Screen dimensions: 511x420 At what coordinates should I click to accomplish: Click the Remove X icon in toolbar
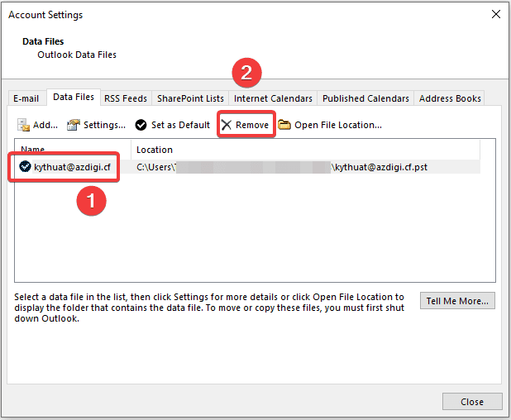coord(226,125)
